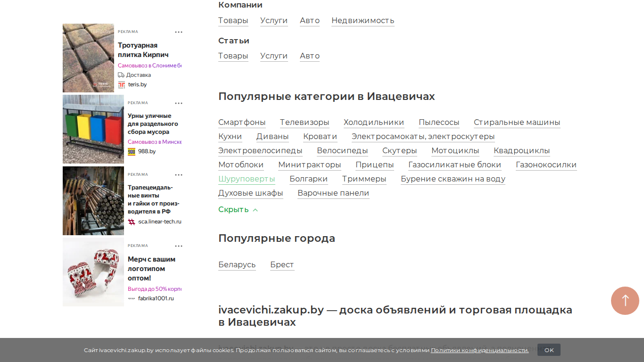This screenshot has height=362, width=644.
Task: Open options menu on Тротуарная плитка ad
Action: pos(179,32)
